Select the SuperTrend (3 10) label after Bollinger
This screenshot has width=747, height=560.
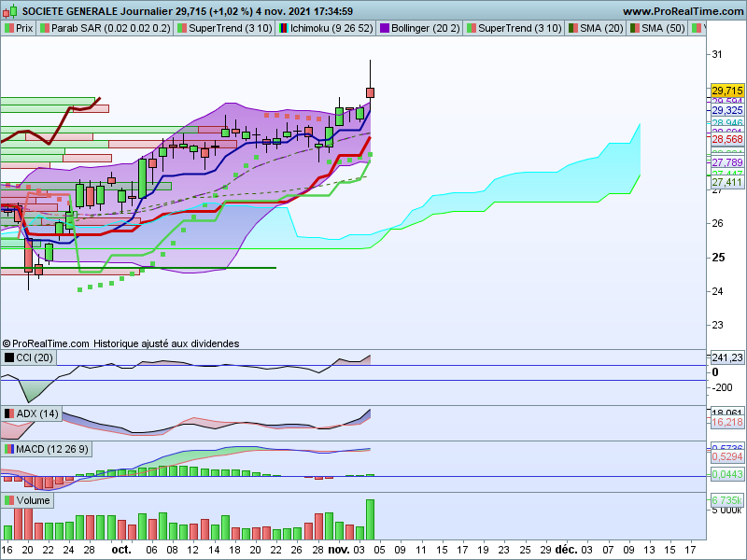pos(514,28)
